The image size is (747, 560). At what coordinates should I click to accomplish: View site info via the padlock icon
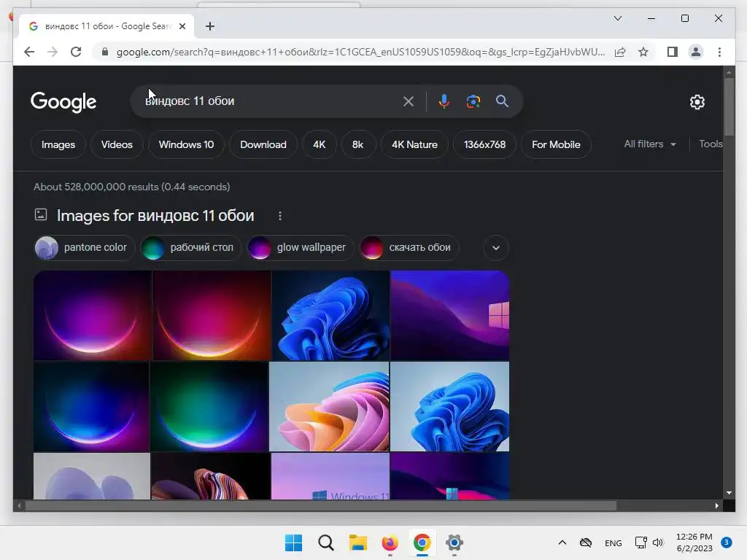105,52
